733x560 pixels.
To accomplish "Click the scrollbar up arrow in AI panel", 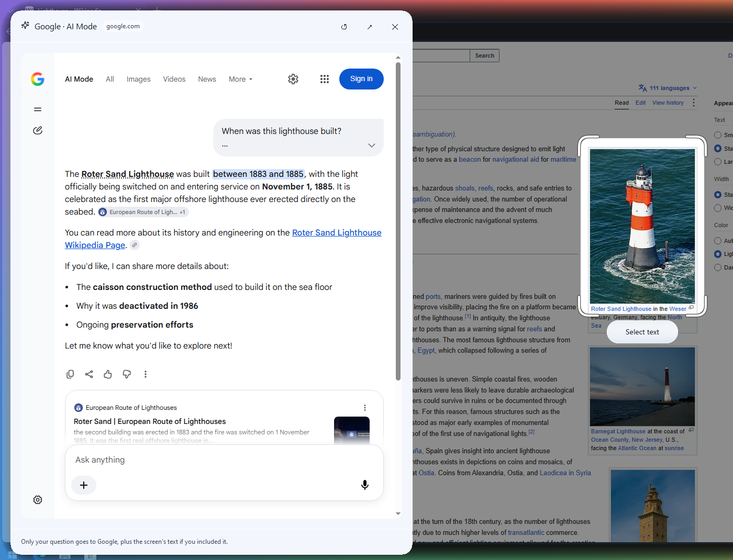I will pyautogui.click(x=398, y=58).
